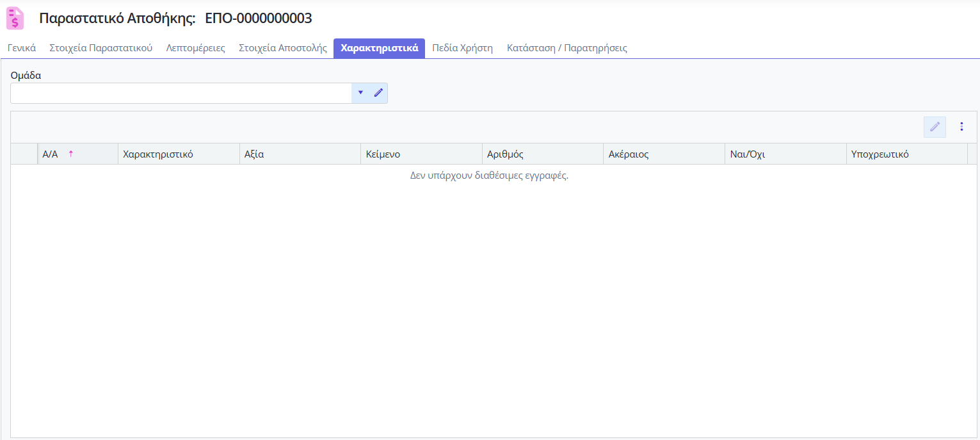This screenshot has height=440, width=980.
Task: Sort by the Χαρακτηριστικό column header
Action: pyautogui.click(x=158, y=154)
